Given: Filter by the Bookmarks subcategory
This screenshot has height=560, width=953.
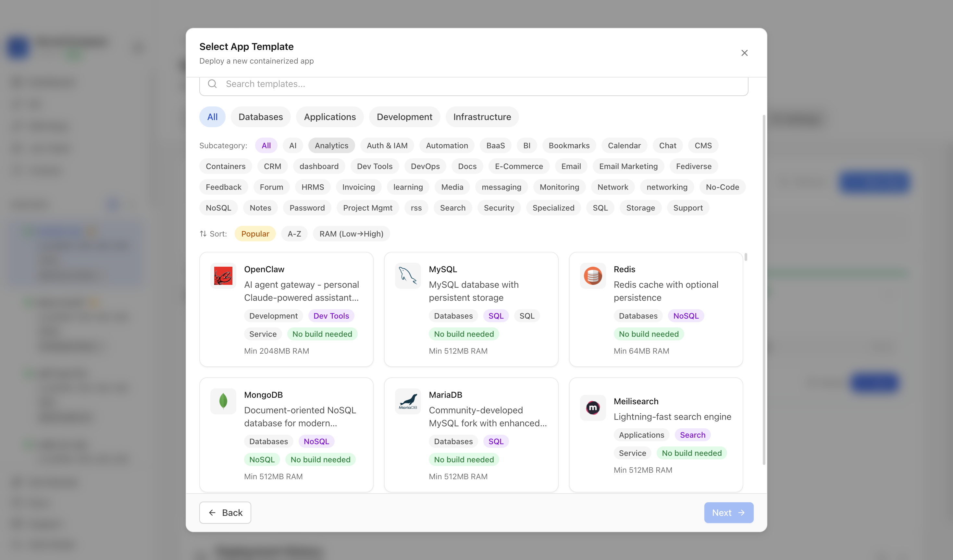Looking at the screenshot, I should pyautogui.click(x=569, y=145).
